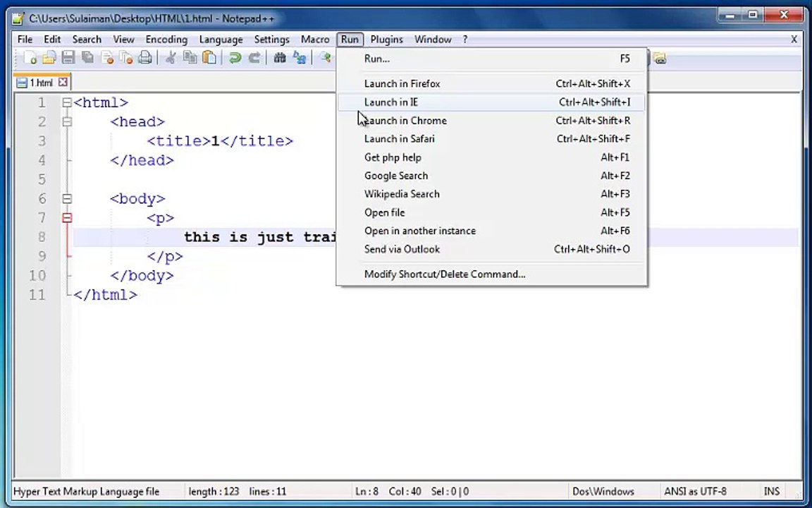Choose Open in another instance
This screenshot has width=812, height=508.
[491, 231]
